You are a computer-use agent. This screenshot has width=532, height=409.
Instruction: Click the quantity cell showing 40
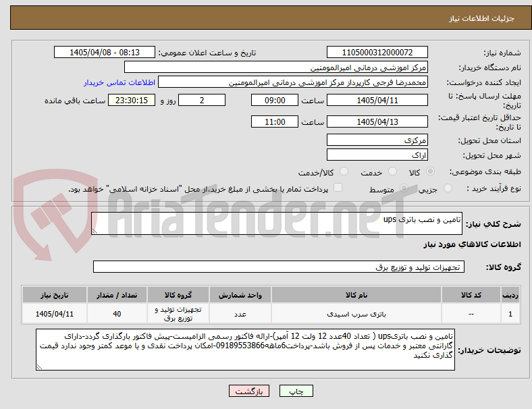click(x=117, y=314)
